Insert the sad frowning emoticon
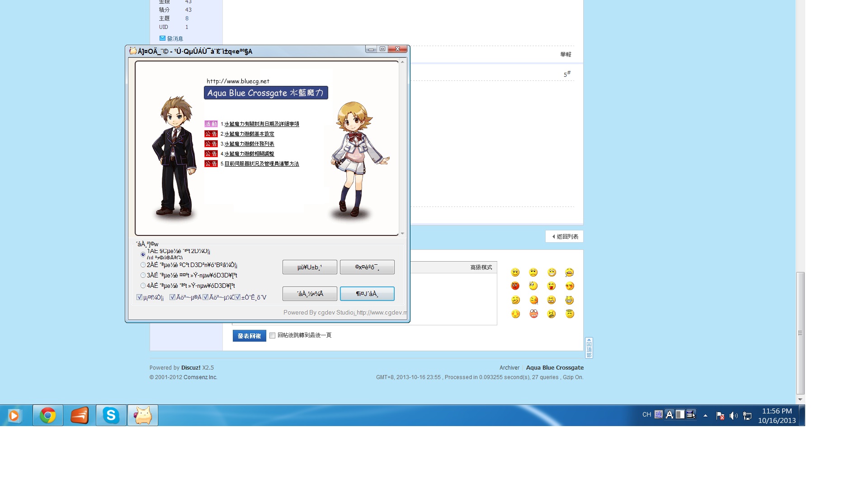 click(533, 272)
